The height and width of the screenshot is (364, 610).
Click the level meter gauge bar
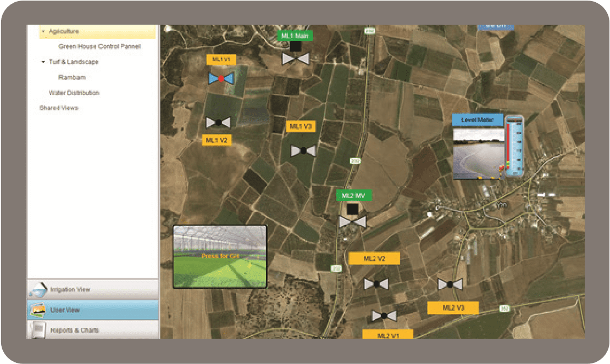pyautogui.click(x=514, y=145)
